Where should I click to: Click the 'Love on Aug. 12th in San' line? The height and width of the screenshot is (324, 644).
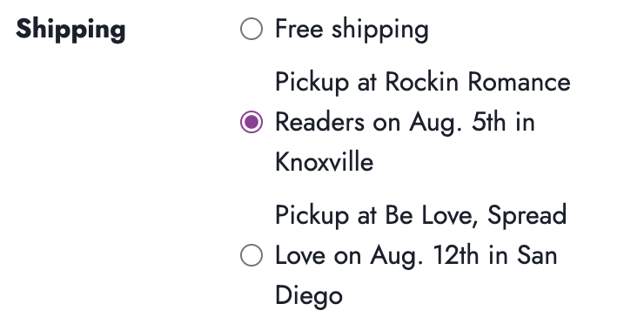coord(416,256)
